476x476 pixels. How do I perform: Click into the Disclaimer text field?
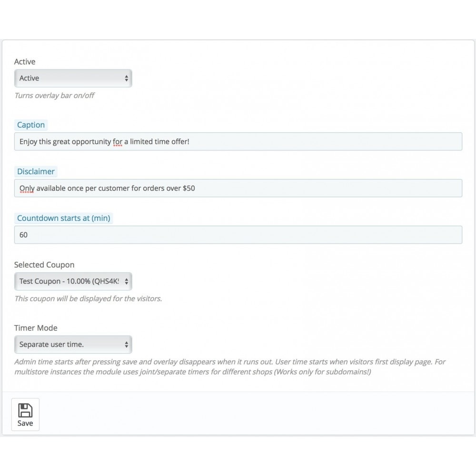pyautogui.click(x=238, y=188)
